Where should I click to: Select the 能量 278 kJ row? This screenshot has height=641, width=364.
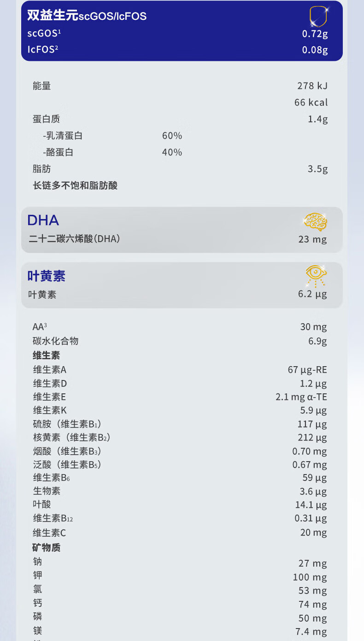(180, 86)
